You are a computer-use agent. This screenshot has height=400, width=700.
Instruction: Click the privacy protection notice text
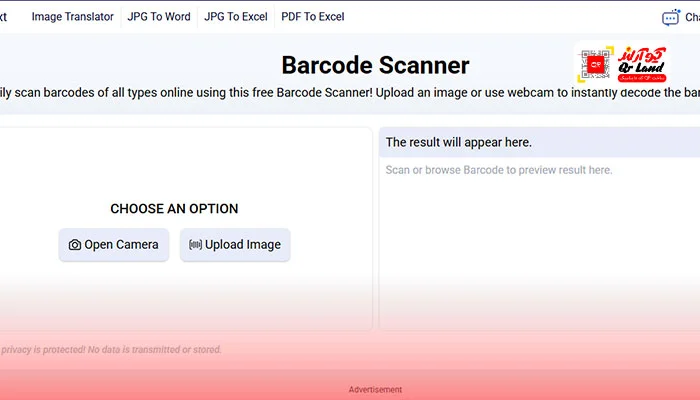click(x=110, y=350)
